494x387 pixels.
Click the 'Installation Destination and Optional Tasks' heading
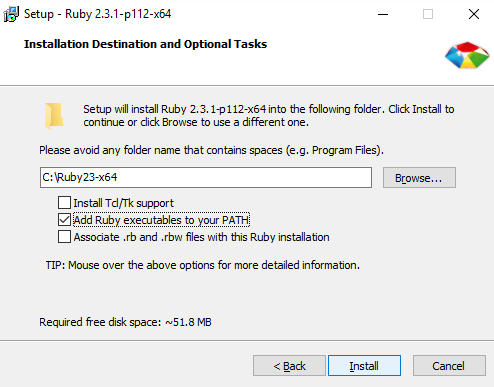click(145, 44)
